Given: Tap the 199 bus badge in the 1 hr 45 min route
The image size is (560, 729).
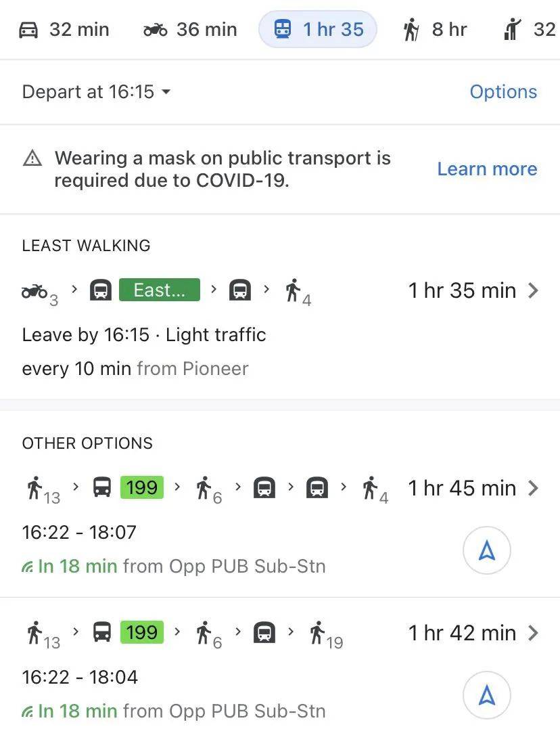Looking at the screenshot, I should pos(141,487).
